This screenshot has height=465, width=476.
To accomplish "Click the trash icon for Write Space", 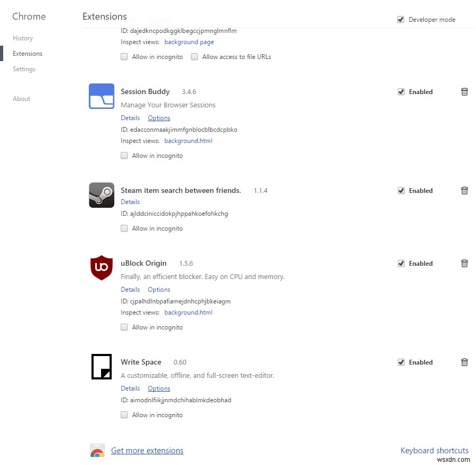I will (x=464, y=362).
